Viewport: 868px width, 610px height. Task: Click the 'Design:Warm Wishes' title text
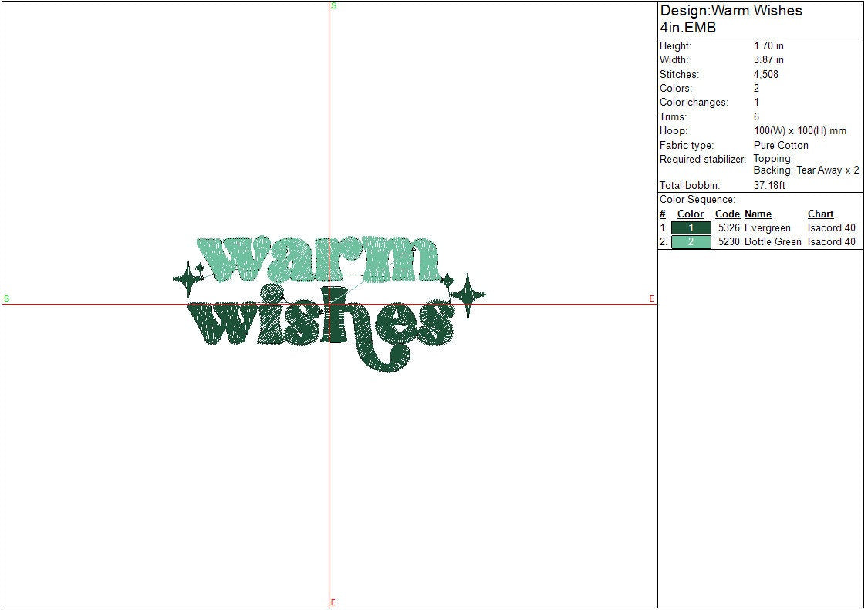731,11
